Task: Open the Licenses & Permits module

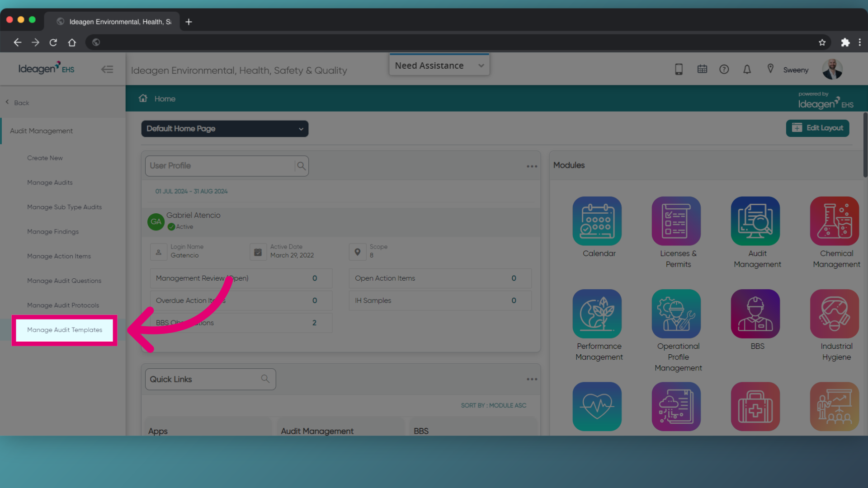Action: [x=676, y=221]
